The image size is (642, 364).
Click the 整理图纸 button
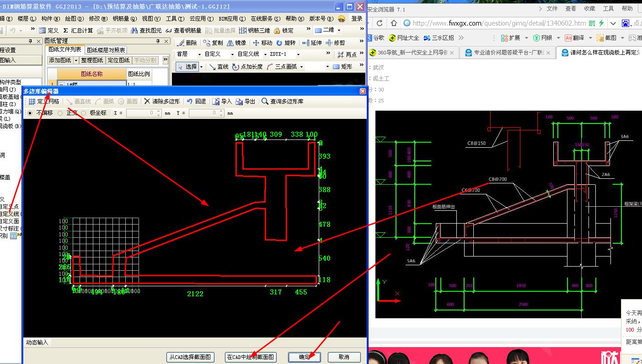pos(92,60)
